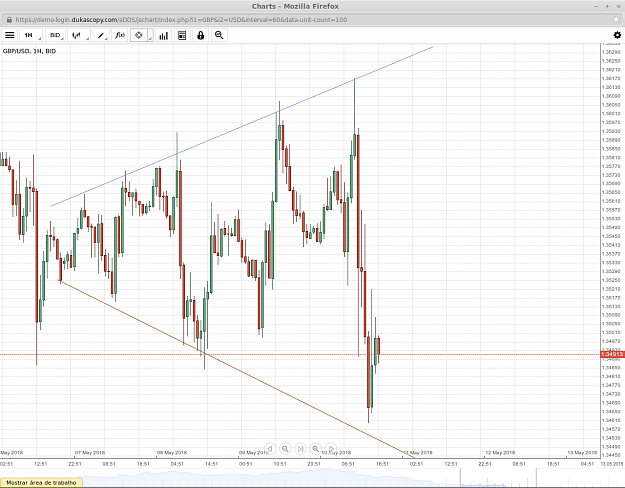Zoom out using the chart overlay magnifier
625x488 pixels.
tap(285, 449)
